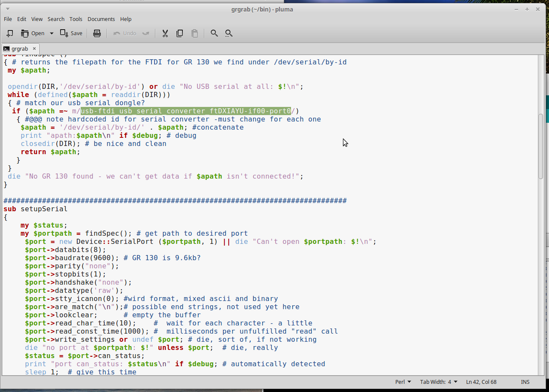The width and height of the screenshot is (549, 392).
Task: Click the Redo arrow icon
Action: click(x=146, y=33)
